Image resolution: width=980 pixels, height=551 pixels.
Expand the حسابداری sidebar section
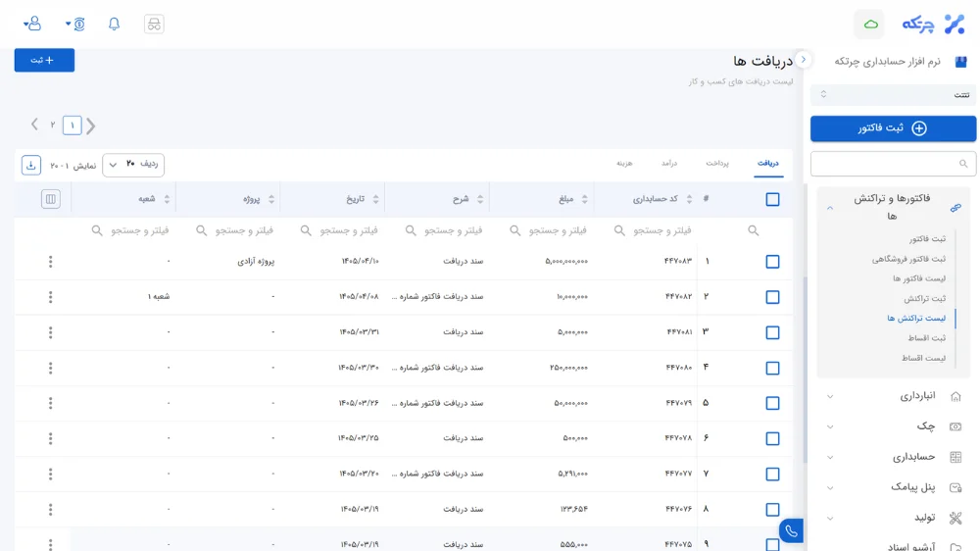[893, 457]
